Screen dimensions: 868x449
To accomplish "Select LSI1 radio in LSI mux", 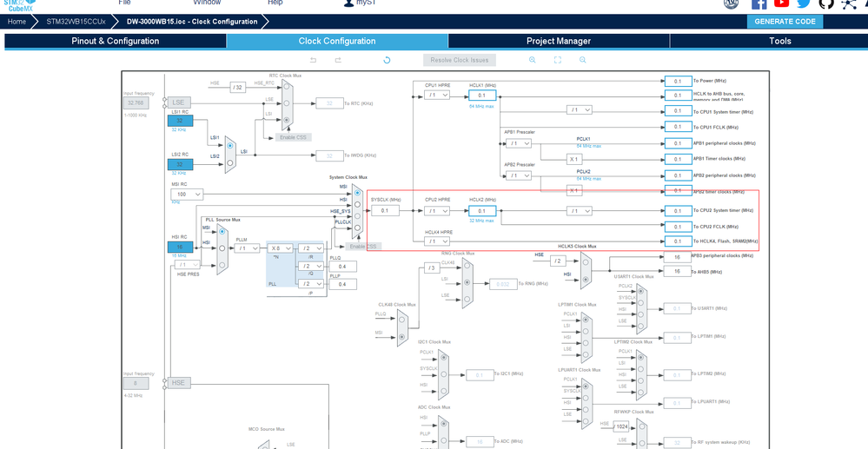I will [230, 146].
